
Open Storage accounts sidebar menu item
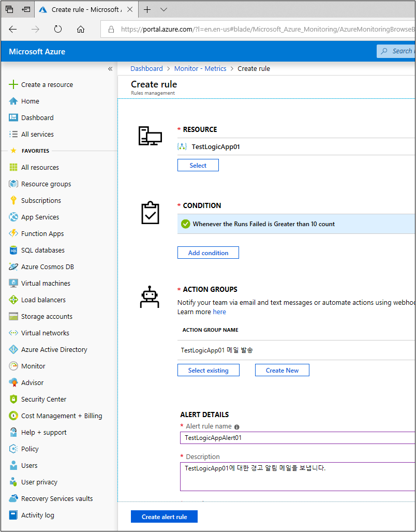(47, 317)
